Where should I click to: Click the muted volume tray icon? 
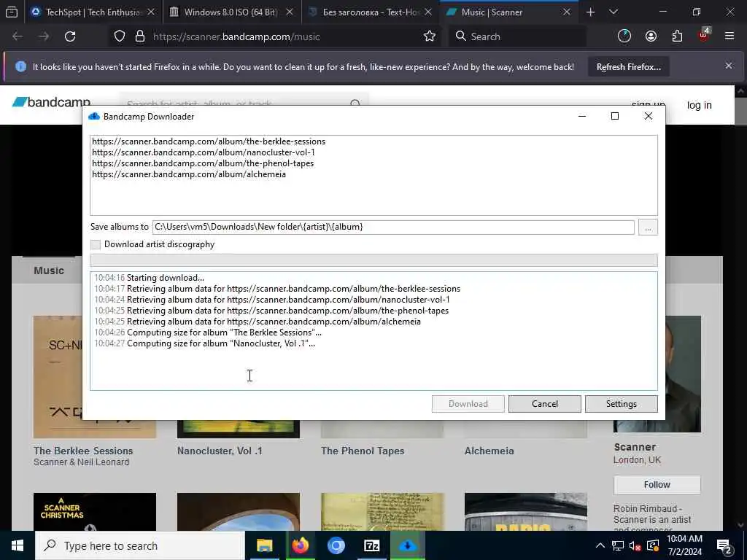pos(635,545)
